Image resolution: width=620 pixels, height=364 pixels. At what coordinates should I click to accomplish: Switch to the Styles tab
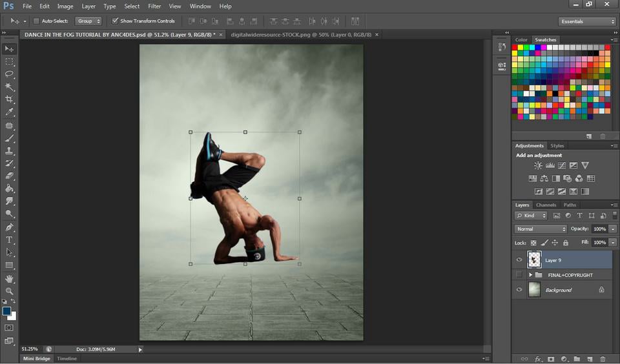click(x=557, y=145)
